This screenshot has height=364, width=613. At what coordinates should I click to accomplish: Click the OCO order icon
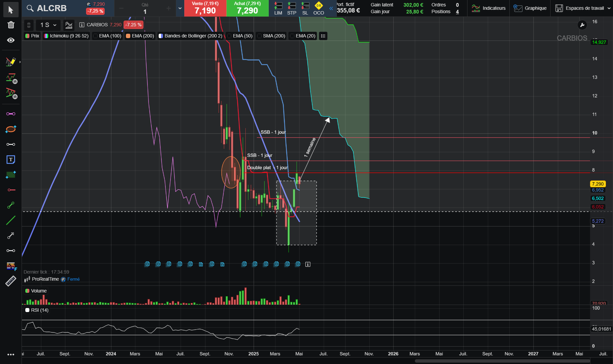pyautogui.click(x=319, y=8)
